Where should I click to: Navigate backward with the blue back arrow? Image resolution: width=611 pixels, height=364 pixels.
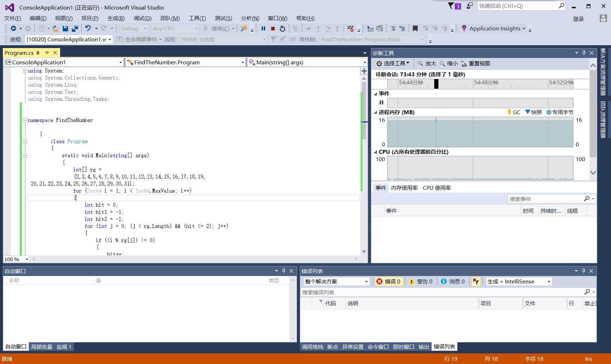tap(13, 29)
